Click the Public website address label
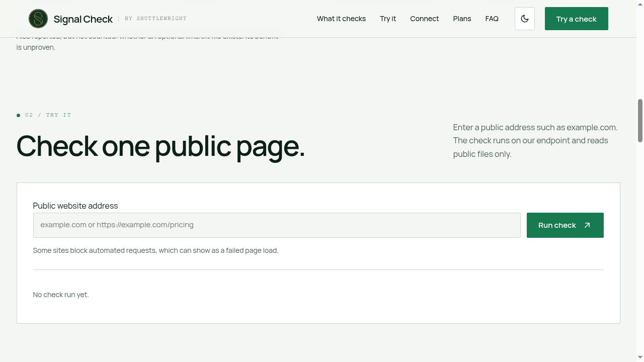Image resolution: width=644 pixels, height=362 pixels. tap(75, 206)
